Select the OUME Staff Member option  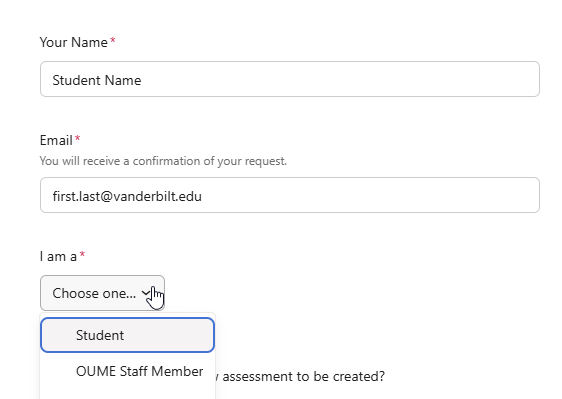[128, 371]
